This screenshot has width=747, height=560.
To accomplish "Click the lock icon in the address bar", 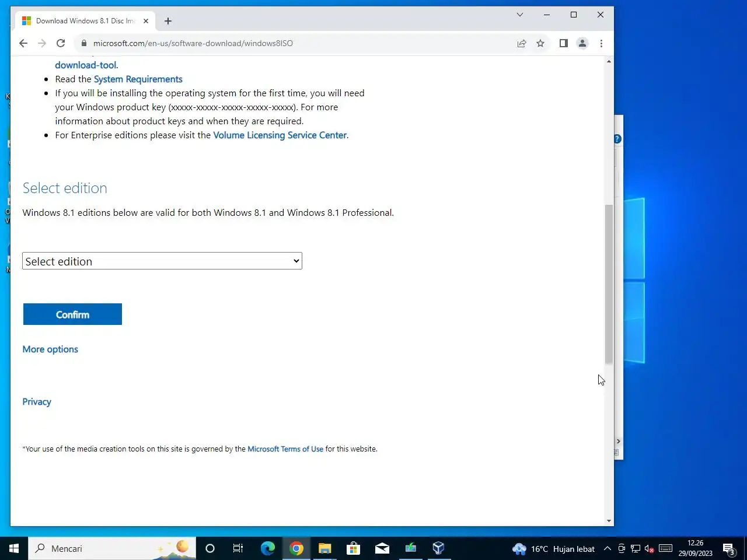I will coord(84,43).
